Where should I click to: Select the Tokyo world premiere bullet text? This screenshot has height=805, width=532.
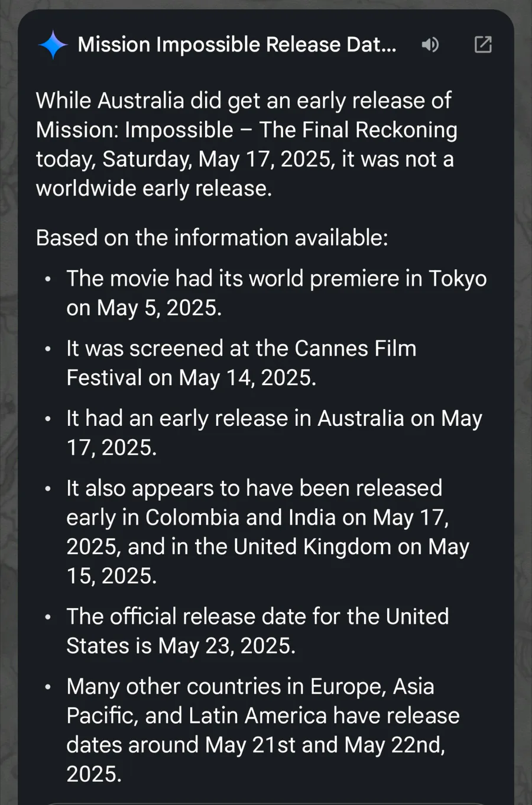(276, 293)
